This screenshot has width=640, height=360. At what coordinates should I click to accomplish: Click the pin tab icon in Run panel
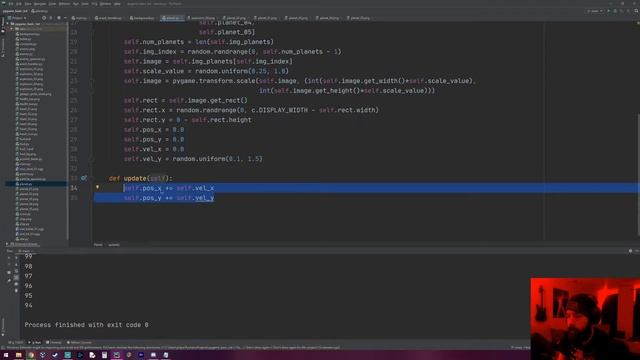coord(9,280)
